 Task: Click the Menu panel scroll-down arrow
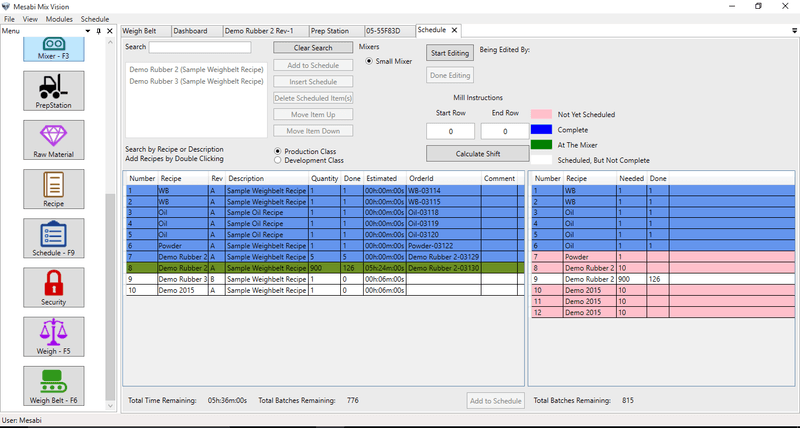(110, 406)
